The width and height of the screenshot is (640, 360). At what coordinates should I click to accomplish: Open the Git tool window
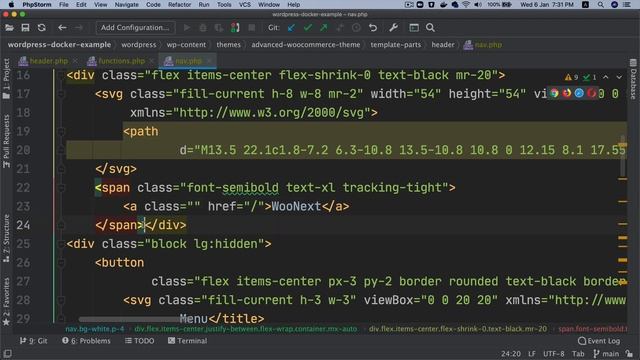33,341
